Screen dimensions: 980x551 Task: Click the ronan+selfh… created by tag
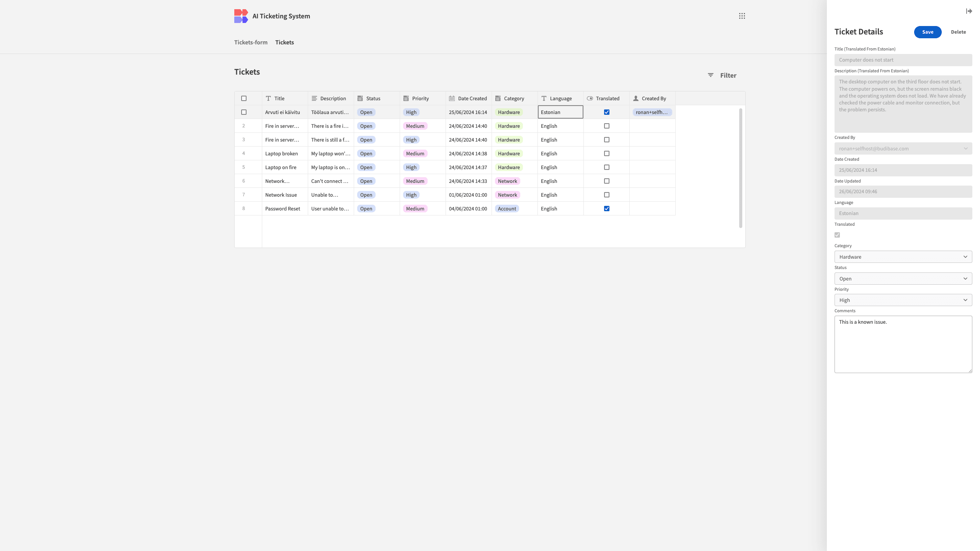[x=652, y=112]
